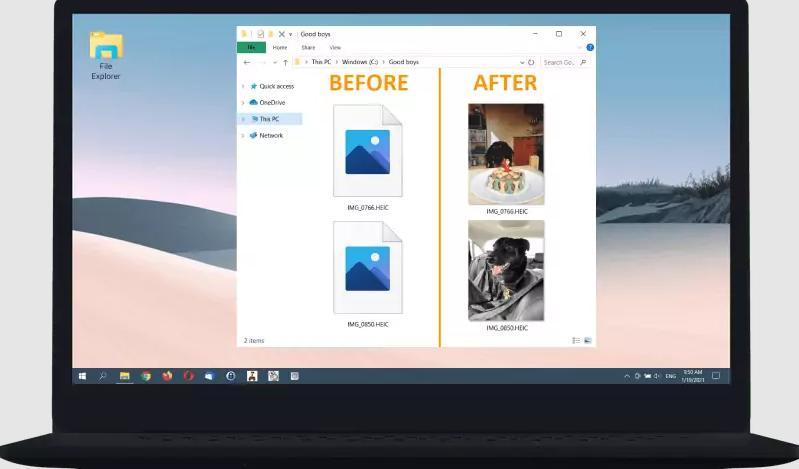The image size is (799, 469).
Task: Expand the Network tree node
Action: point(243,135)
